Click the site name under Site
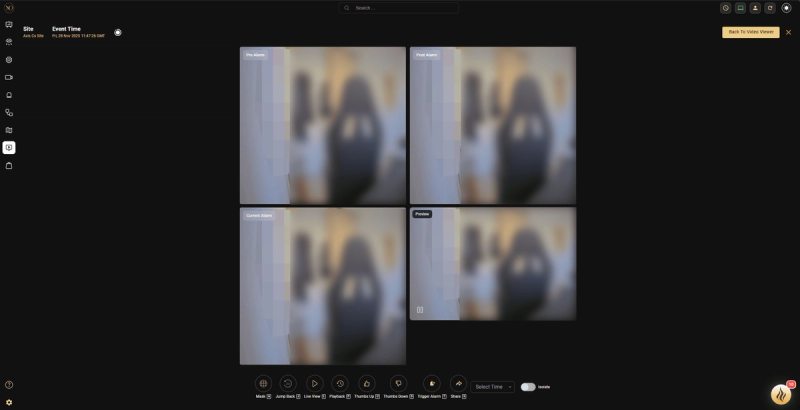Viewport: 800px width, 410px height. coord(33,36)
